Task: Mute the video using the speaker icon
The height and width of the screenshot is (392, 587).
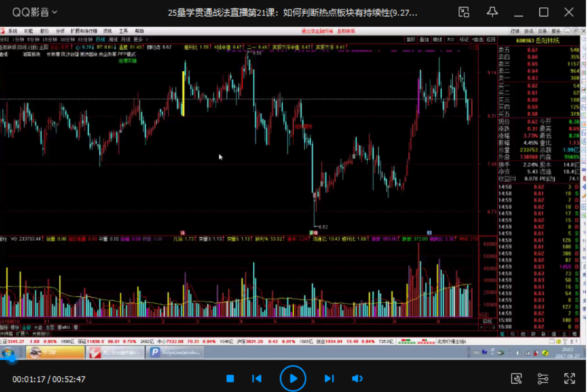Action: 357,378
